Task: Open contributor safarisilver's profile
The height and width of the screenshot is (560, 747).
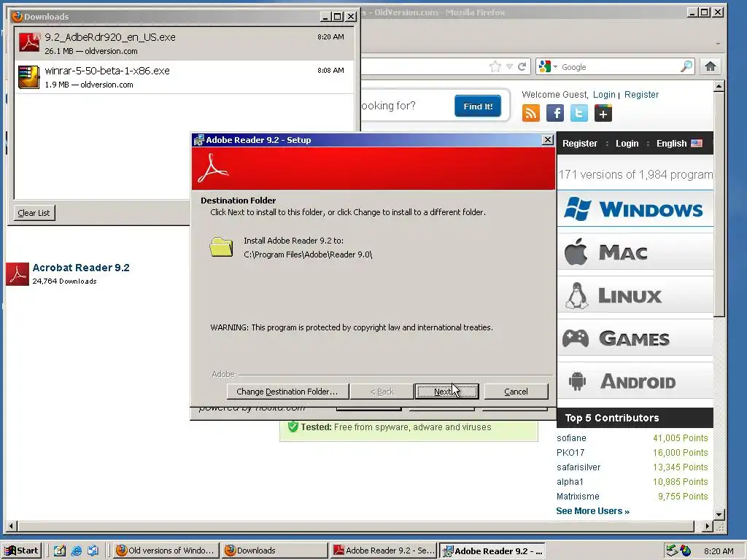Action: tap(578, 467)
